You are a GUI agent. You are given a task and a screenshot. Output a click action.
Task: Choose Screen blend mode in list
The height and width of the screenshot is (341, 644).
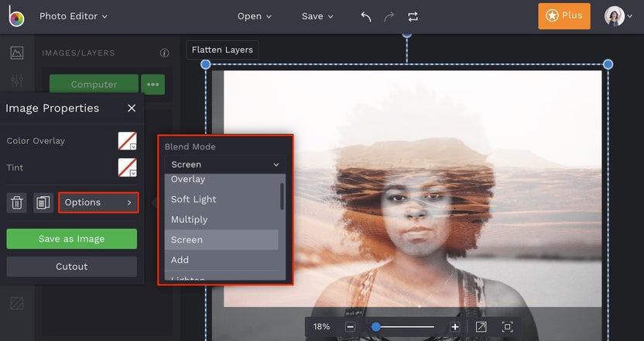click(221, 239)
